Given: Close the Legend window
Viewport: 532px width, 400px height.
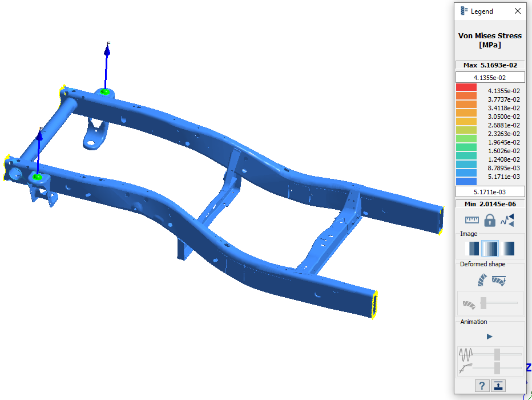Looking at the screenshot, I should pos(518,10).
